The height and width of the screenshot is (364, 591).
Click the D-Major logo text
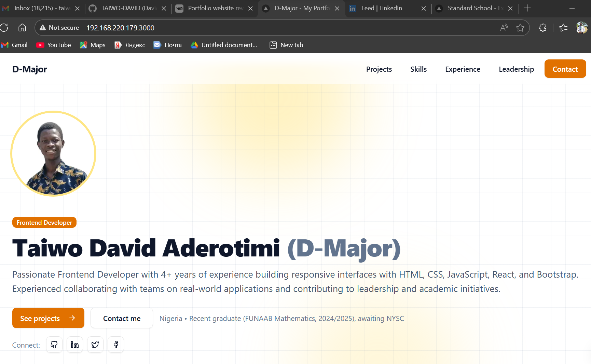coord(29,69)
